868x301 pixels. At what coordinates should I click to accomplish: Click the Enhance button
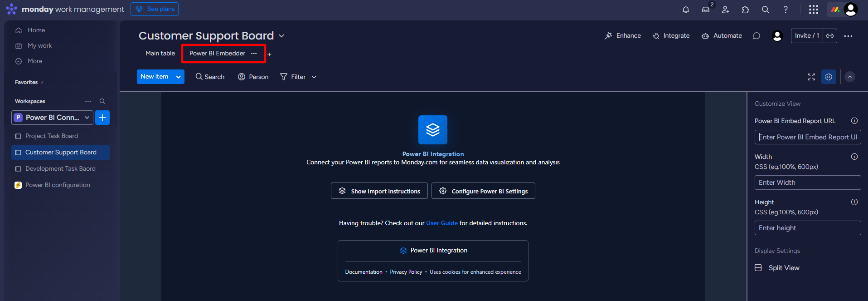tap(623, 36)
